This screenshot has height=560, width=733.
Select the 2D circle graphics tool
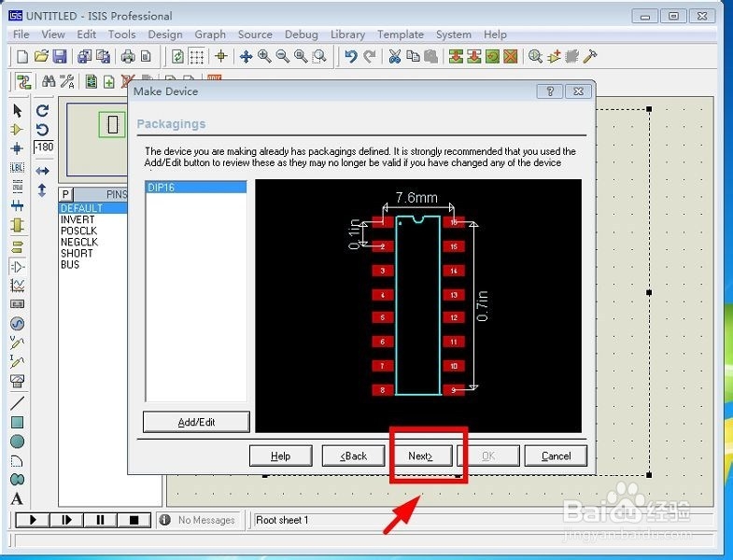[x=18, y=441]
